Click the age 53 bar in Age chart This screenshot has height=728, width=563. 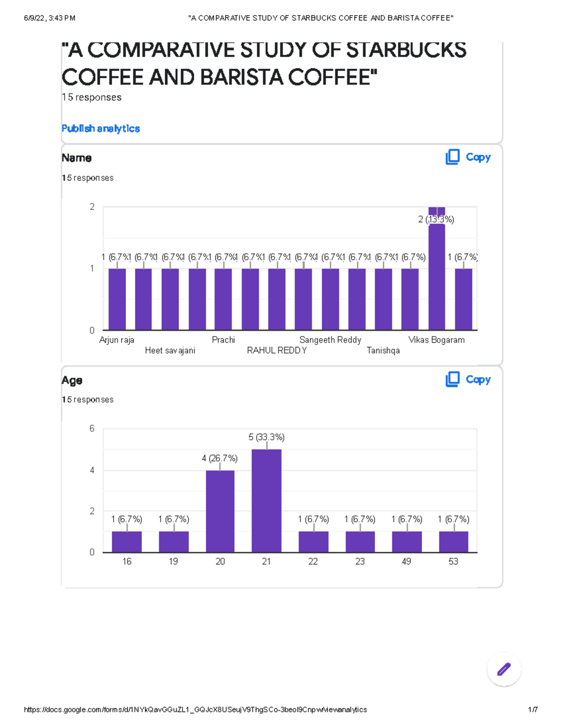pyautogui.click(x=453, y=541)
